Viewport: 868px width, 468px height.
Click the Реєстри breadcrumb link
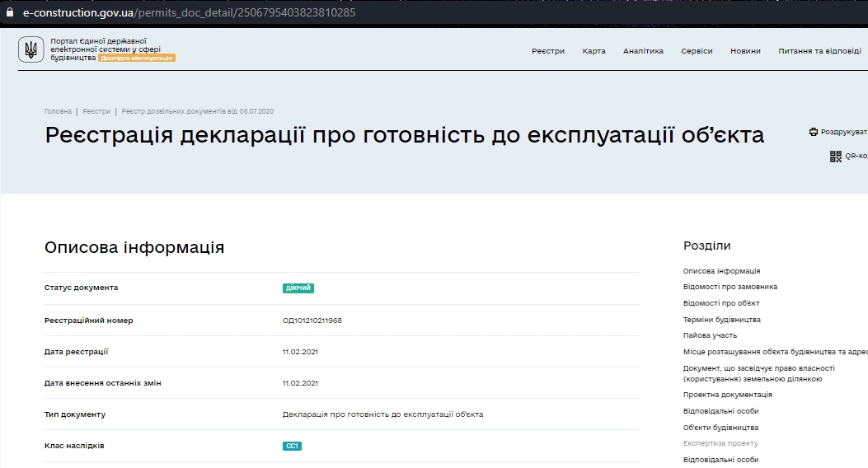97,111
